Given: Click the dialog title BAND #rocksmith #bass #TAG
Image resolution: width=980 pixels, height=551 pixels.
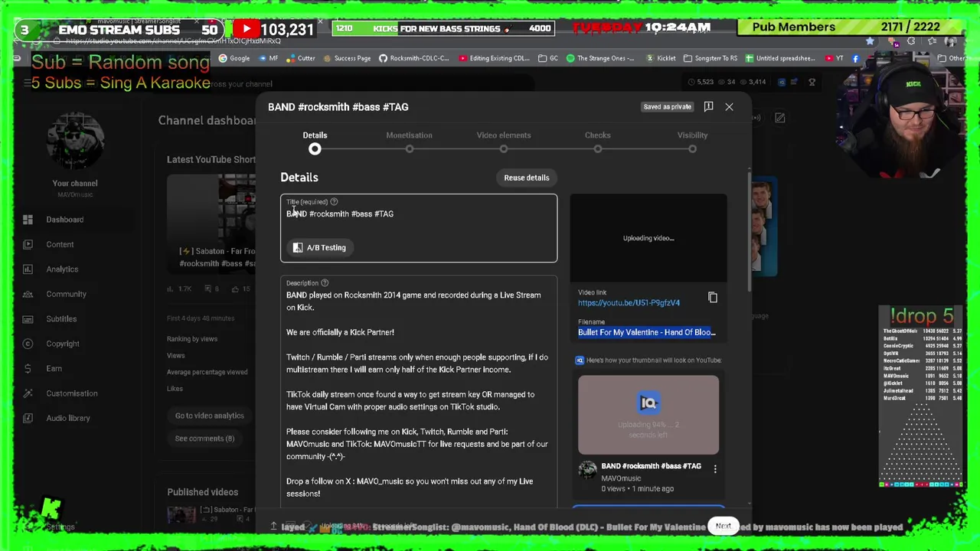Looking at the screenshot, I should point(338,107).
